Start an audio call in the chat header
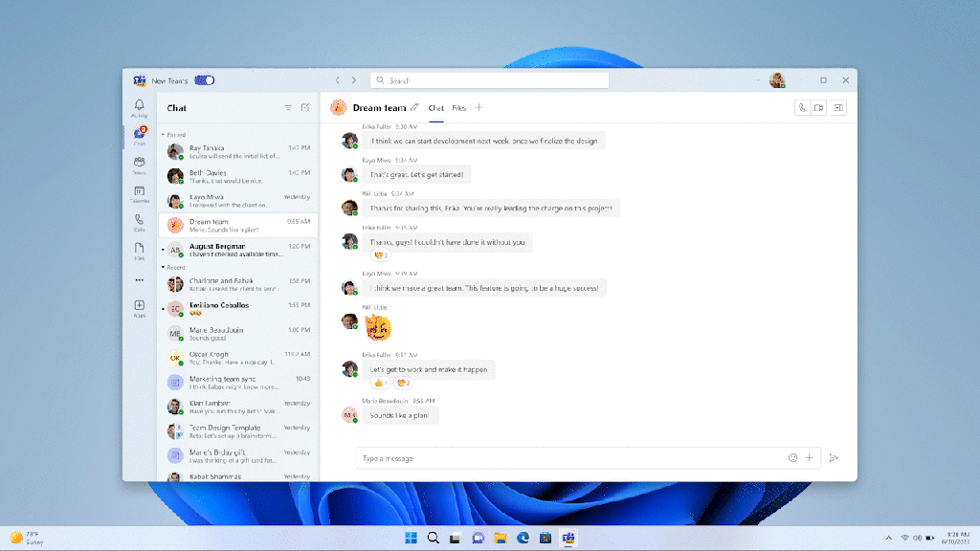 click(801, 108)
